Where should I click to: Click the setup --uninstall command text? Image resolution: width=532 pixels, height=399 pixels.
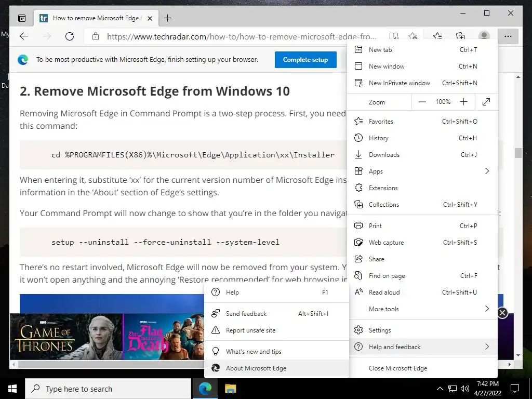[x=166, y=242]
